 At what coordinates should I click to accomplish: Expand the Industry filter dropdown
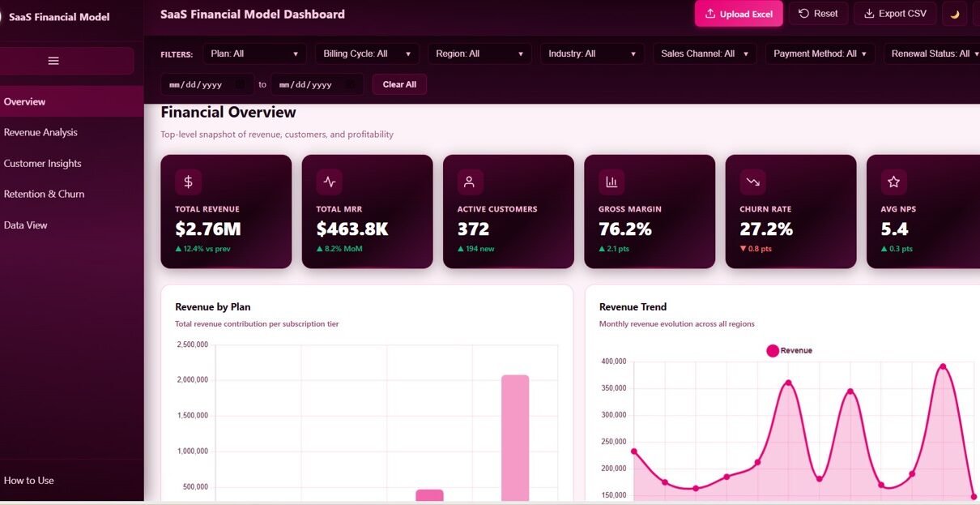point(592,53)
